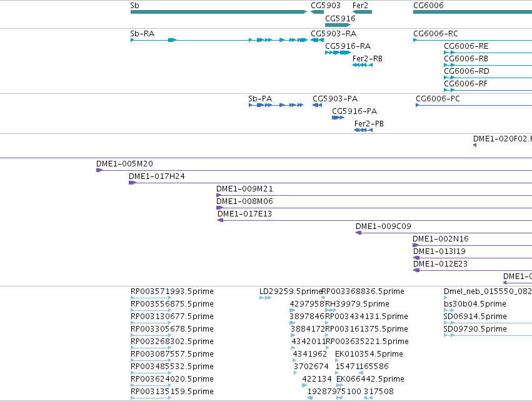The width and height of the screenshot is (532, 401).
Task: Click the 3884172 feature
Action: [x=293, y=335]
